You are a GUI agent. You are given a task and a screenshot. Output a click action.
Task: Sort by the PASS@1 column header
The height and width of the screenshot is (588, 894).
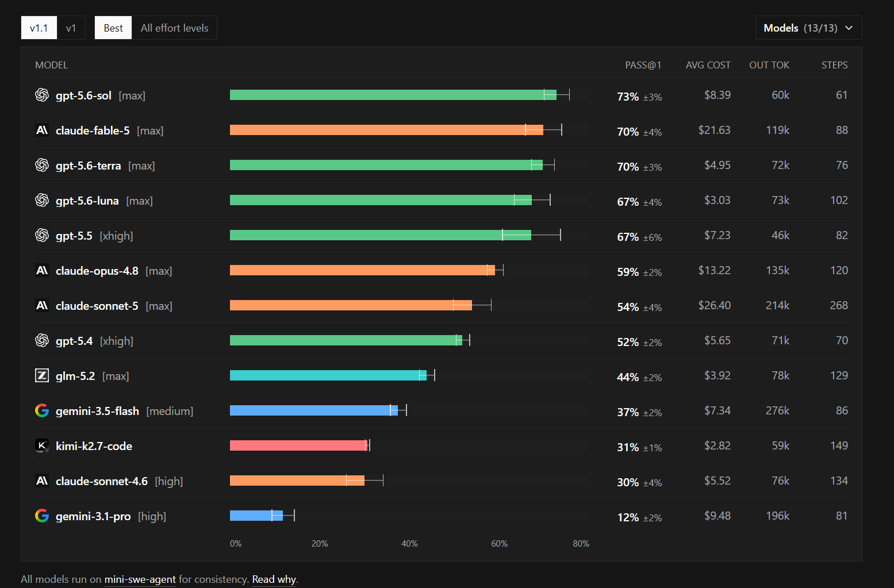(643, 65)
